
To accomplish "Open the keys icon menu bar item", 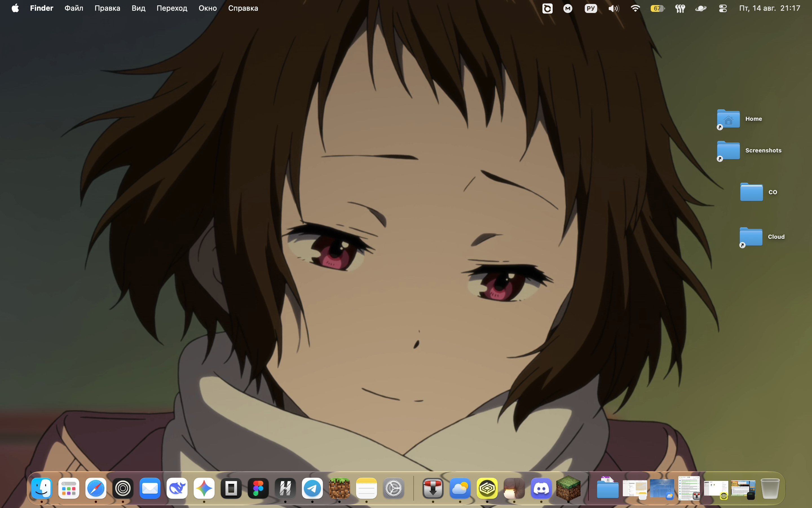I will (x=680, y=8).
